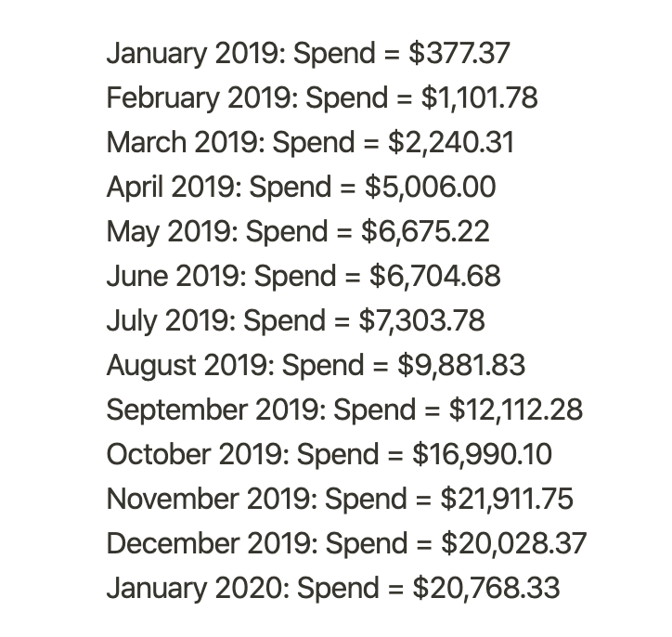This screenshot has width=672, height=637.
Task: Click the November 2019 spend line
Action: click(340, 500)
